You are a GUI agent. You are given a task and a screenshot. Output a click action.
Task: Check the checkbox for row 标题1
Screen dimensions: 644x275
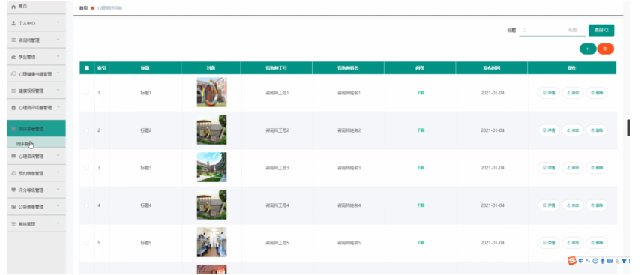(87, 93)
